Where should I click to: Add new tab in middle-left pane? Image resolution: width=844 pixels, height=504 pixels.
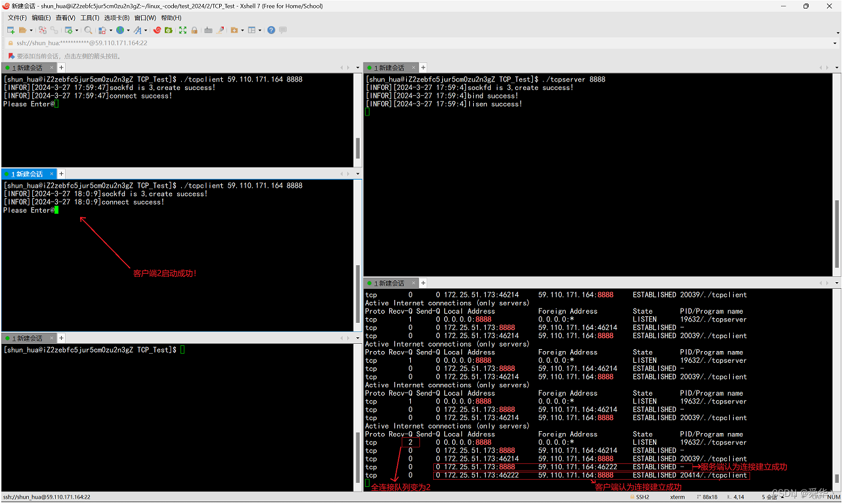click(x=62, y=174)
